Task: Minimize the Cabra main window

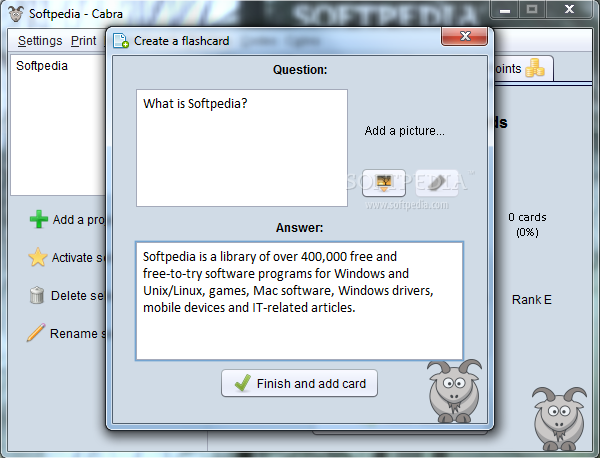Action: click(x=505, y=10)
